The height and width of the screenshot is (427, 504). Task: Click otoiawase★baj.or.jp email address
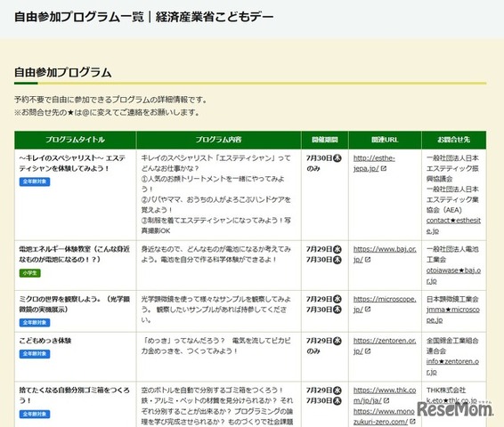[x=453, y=276]
